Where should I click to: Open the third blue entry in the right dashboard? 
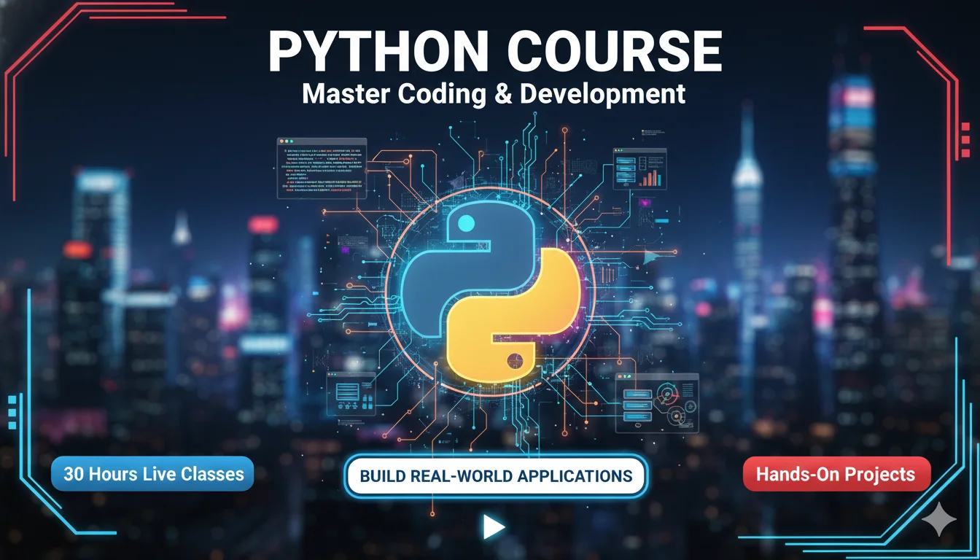coord(637,416)
